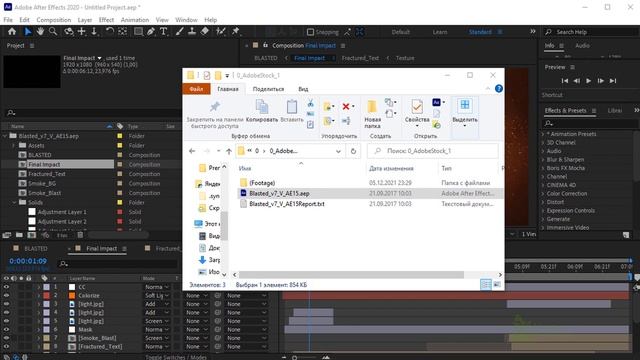This screenshot has height=360, width=640.
Task: Select the Standard workspace
Action: 480,32
